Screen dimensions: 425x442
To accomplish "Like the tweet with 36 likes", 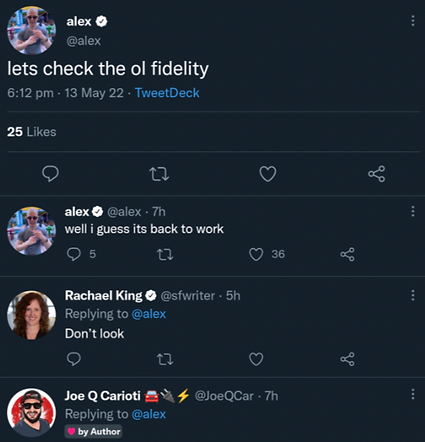I will point(256,255).
